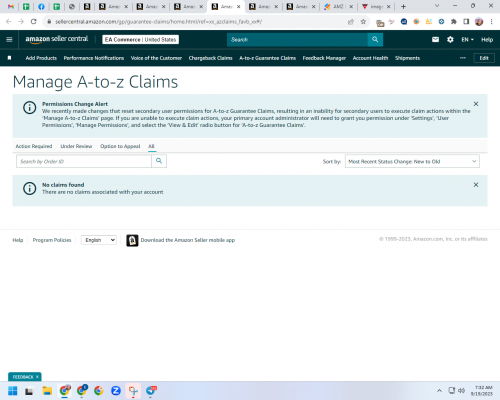Open Performance Notifications link

click(94, 58)
